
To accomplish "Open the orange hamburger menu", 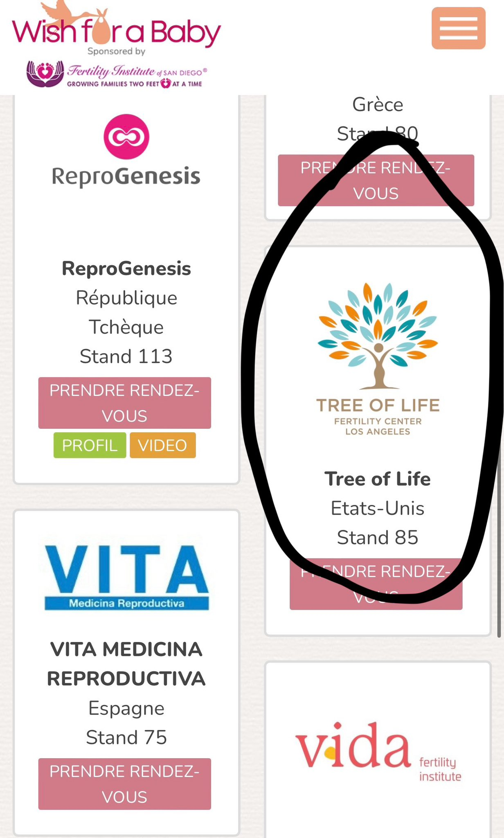I will coord(458,28).
